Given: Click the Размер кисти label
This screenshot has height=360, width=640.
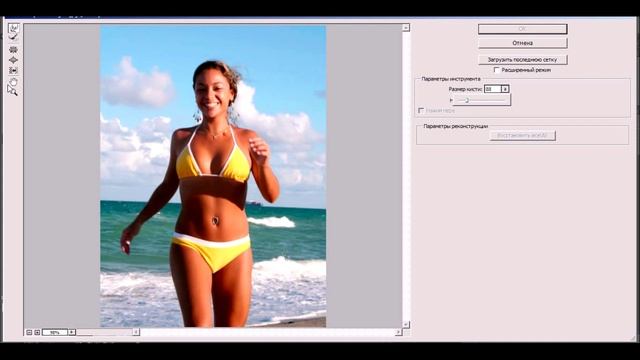Looking at the screenshot, I should click(x=465, y=89).
